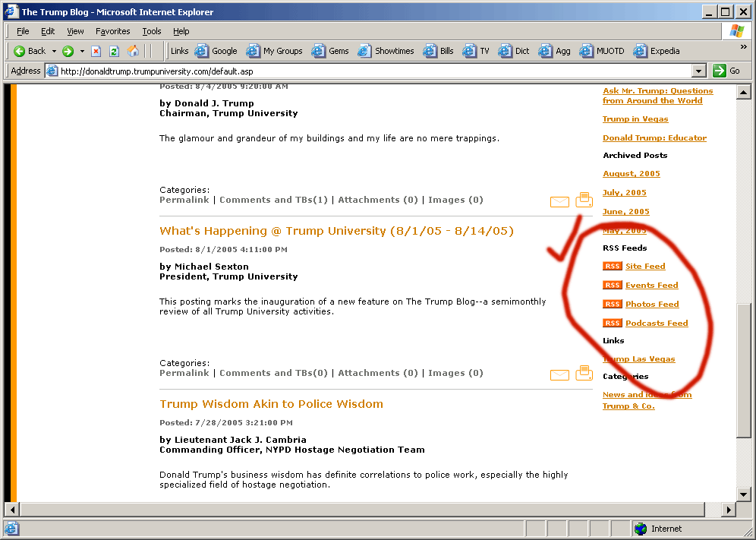Screen dimensions: 756x540
Task: Click print icon under Donald J. Trump's post
Action: (x=584, y=200)
